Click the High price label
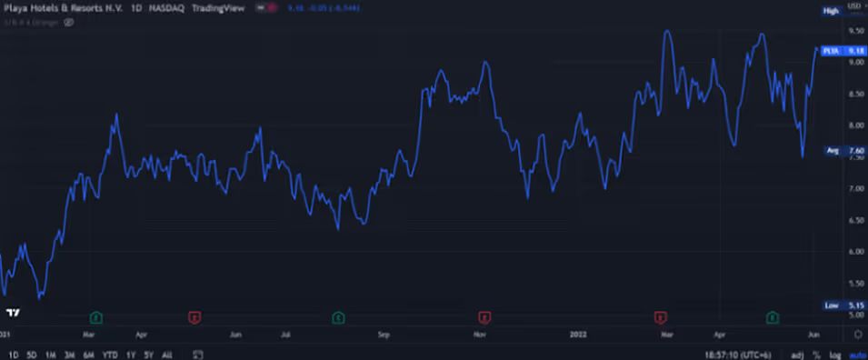868x360 pixels. click(831, 11)
